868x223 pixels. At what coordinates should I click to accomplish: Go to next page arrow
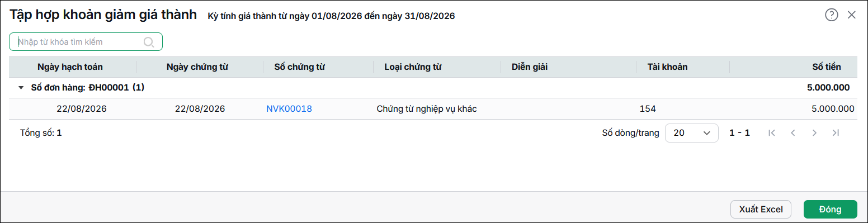814,133
